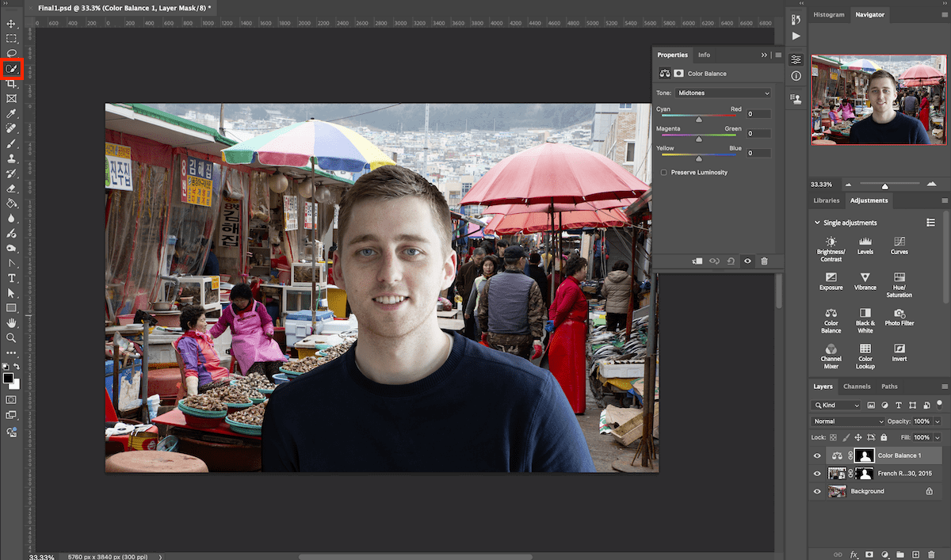Hide the Background layer
This screenshot has width=951, height=560.
point(817,491)
